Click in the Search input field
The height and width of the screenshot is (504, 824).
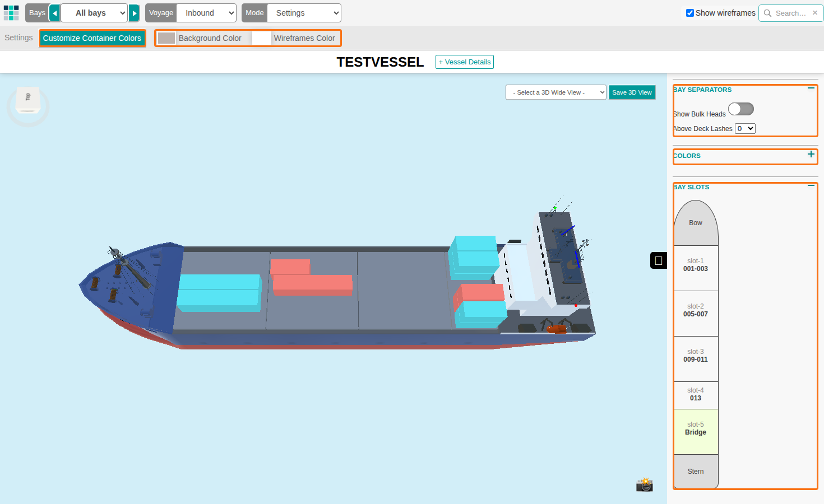[x=791, y=13]
